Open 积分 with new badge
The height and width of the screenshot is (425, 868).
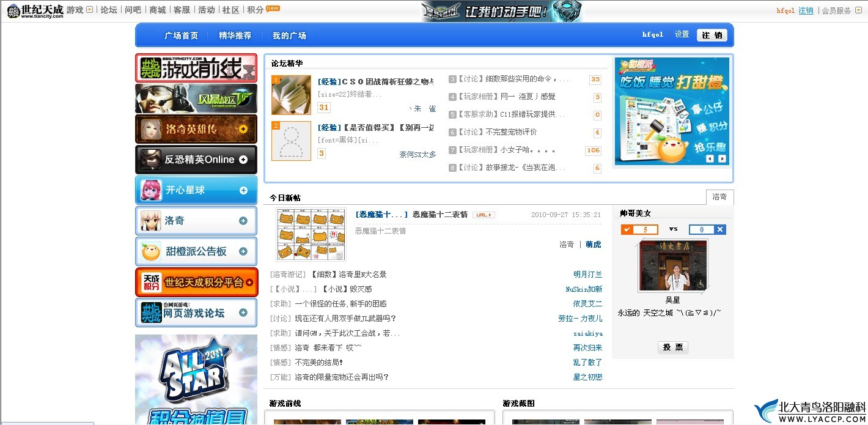pos(263,10)
